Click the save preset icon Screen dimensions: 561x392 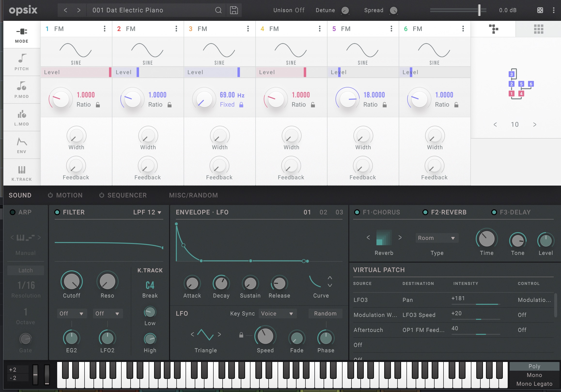(234, 10)
